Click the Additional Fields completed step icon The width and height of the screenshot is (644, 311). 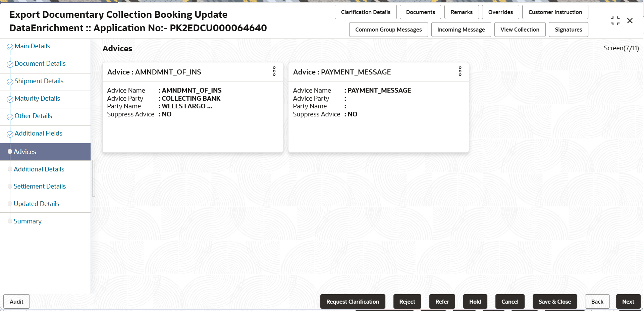click(10, 134)
